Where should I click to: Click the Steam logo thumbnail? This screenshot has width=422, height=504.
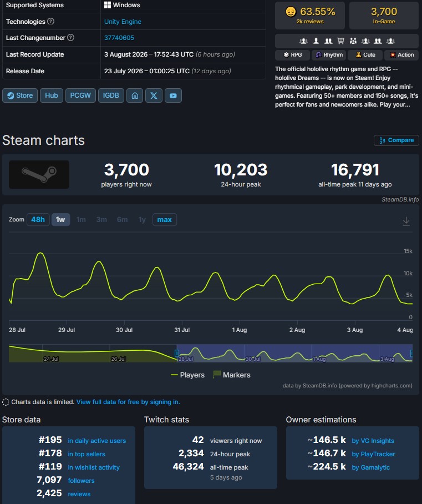[x=39, y=174]
